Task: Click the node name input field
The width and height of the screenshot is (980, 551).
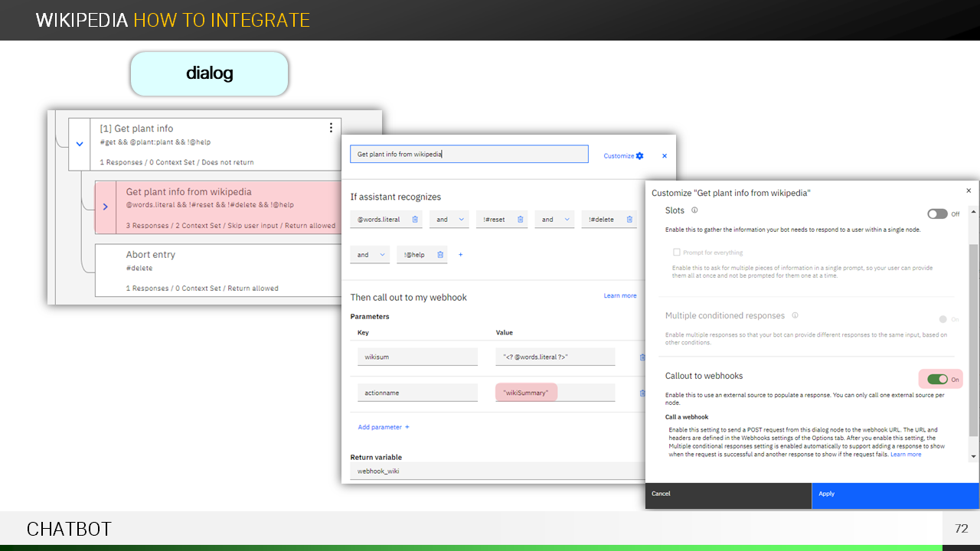Action: pyautogui.click(x=469, y=155)
